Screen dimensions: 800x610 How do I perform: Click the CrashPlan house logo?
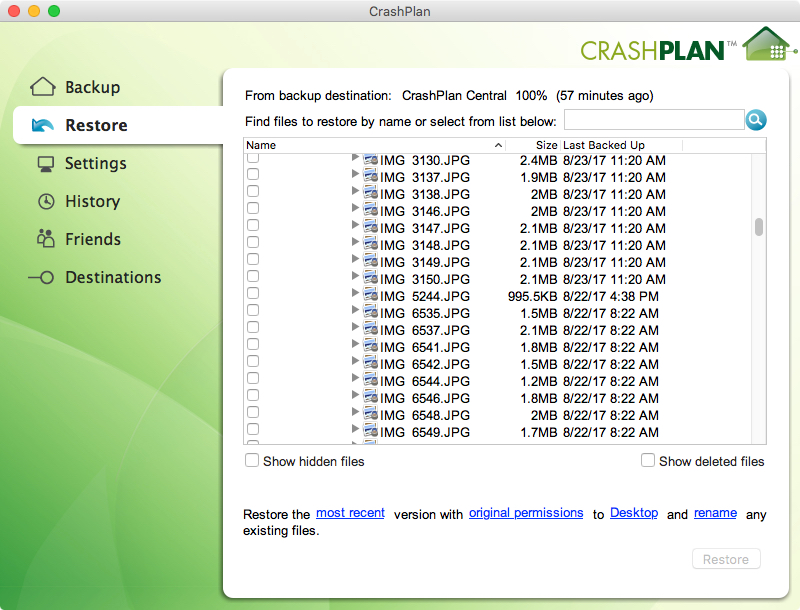tap(768, 44)
